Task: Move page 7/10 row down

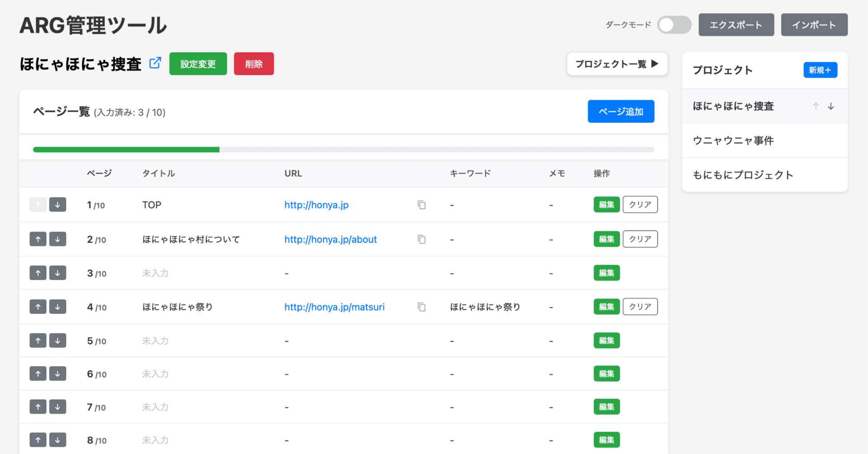Action: 57,407
